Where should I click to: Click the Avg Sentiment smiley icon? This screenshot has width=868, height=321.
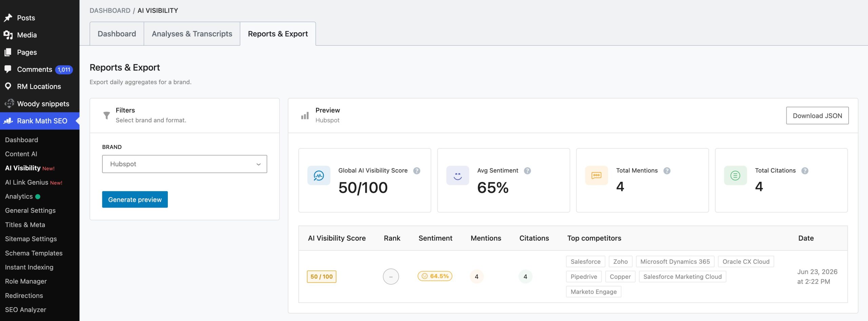pyautogui.click(x=458, y=175)
